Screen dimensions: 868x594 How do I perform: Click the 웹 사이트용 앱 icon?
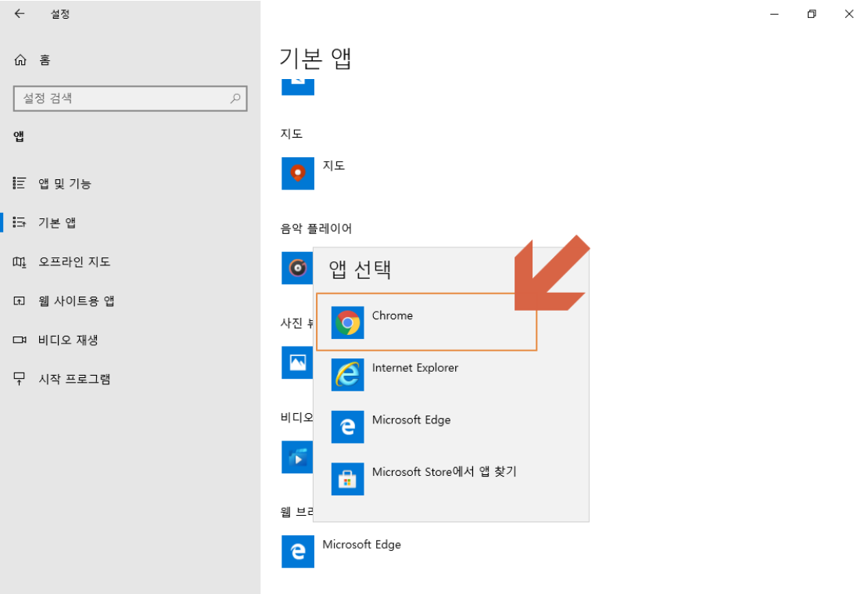[20, 301]
